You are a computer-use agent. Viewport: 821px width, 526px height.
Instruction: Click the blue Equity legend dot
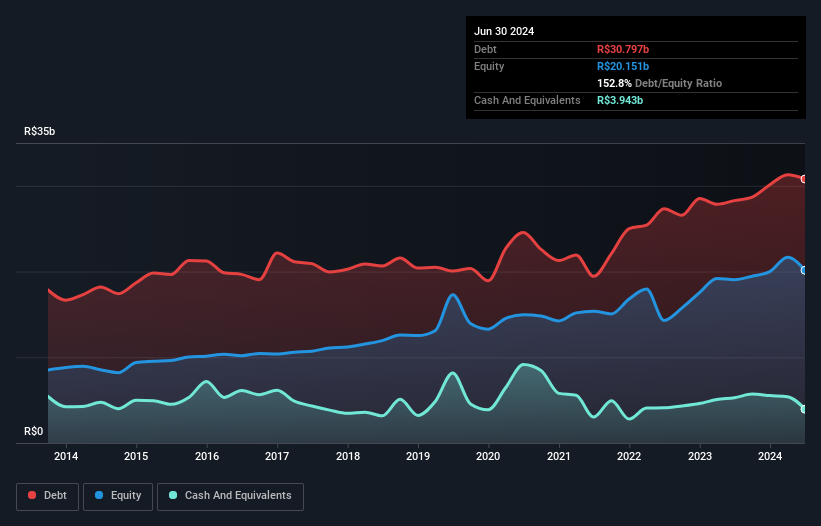click(98, 495)
